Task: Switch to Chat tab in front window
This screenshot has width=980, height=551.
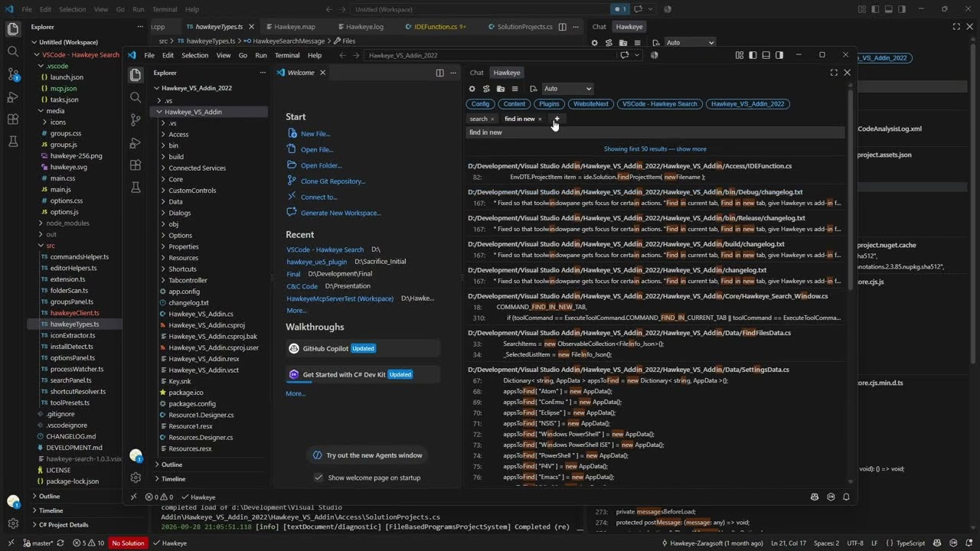Action: click(476, 73)
